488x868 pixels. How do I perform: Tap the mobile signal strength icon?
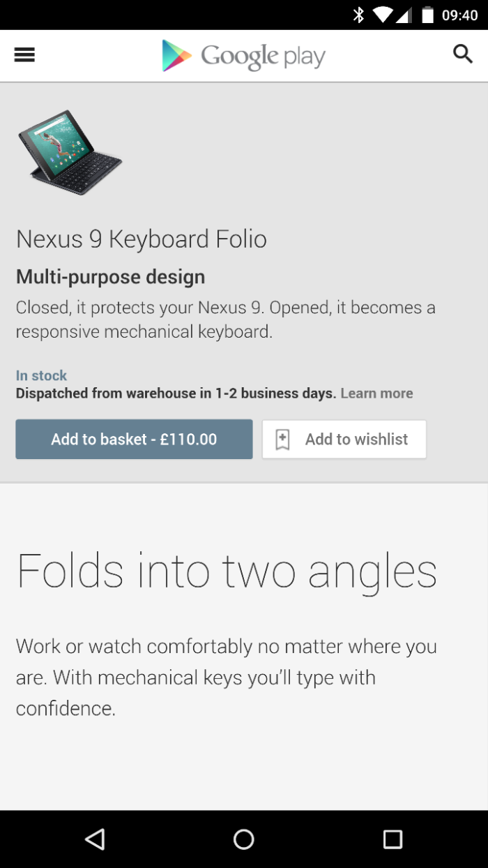click(404, 15)
